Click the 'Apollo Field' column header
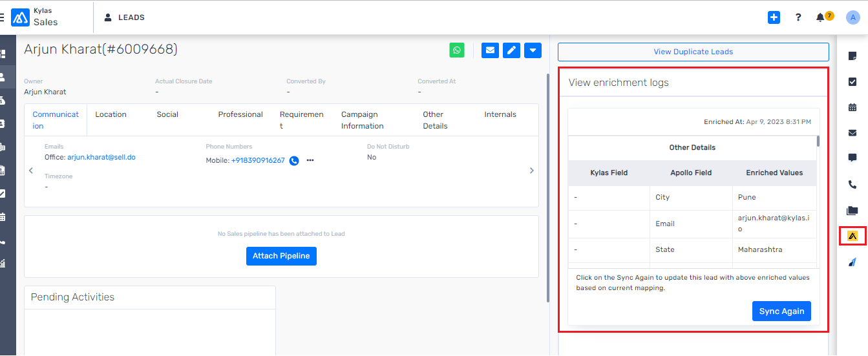Viewport: 868px width, 356px height. [x=691, y=173]
